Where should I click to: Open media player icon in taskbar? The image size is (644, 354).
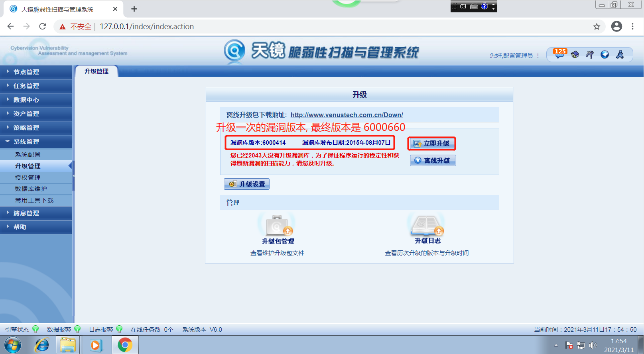[x=95, y=345]
